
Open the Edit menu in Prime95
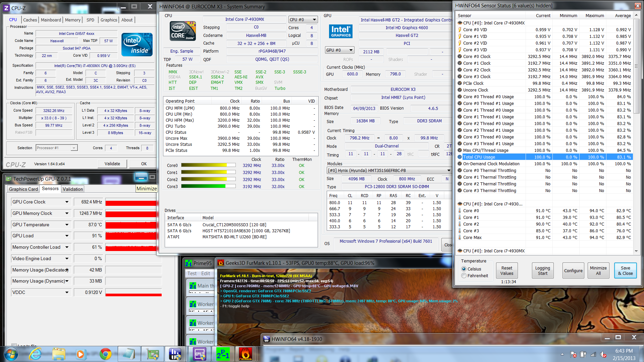(x=205, y=274)
